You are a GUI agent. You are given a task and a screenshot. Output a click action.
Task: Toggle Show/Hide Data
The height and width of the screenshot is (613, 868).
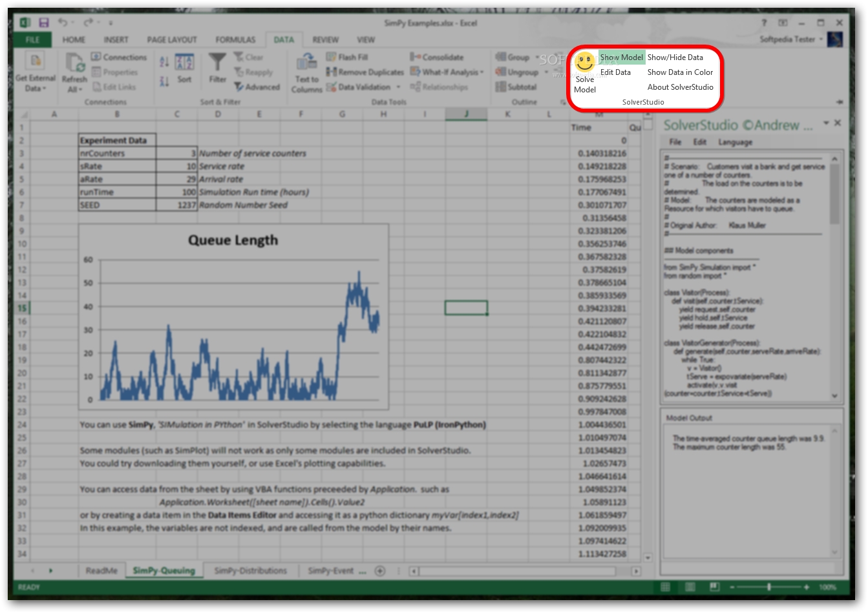[x=675, y=57]
